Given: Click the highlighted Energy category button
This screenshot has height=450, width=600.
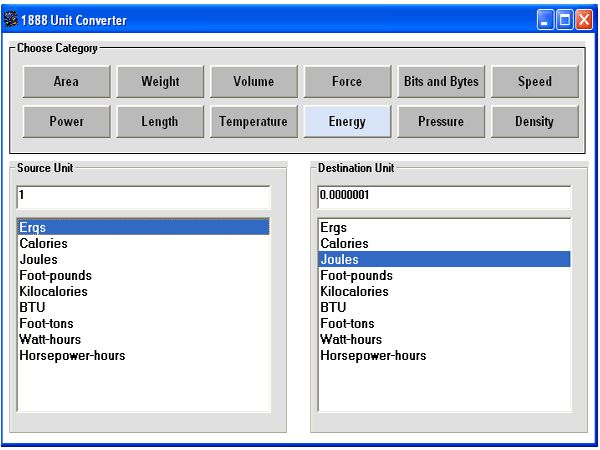Looking at the screenshot, I should pyautogui.click(x=347, y=122).
